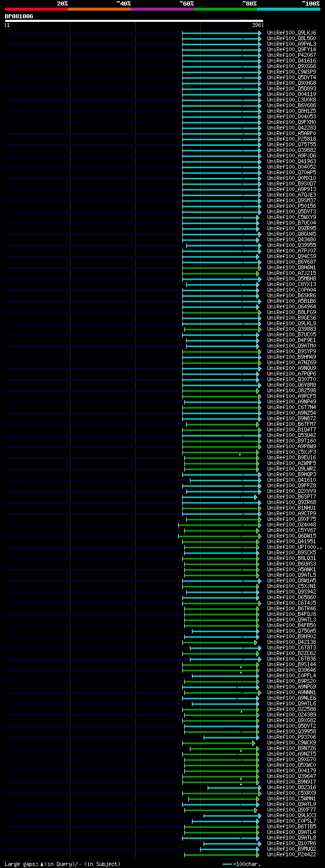Viewport: 325px width, 868px height.
Task: Click the yellow gap marker in O22588 row
Action: [241, 711]
